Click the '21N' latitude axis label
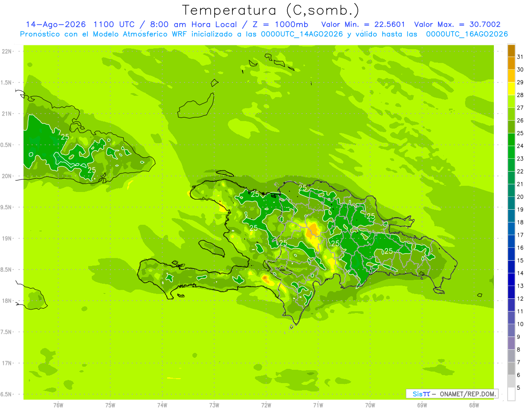532x411 pixels. click(x=7, y=114)
